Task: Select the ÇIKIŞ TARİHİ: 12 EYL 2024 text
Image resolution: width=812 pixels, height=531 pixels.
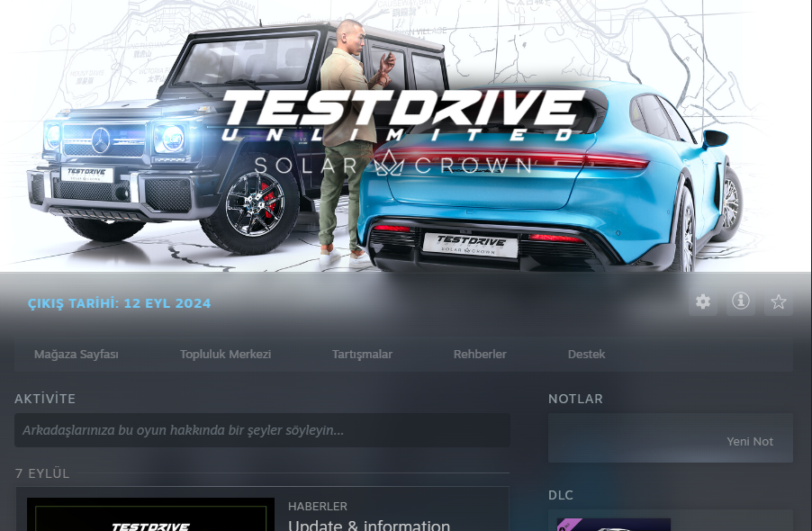Action: pos(119,303)
